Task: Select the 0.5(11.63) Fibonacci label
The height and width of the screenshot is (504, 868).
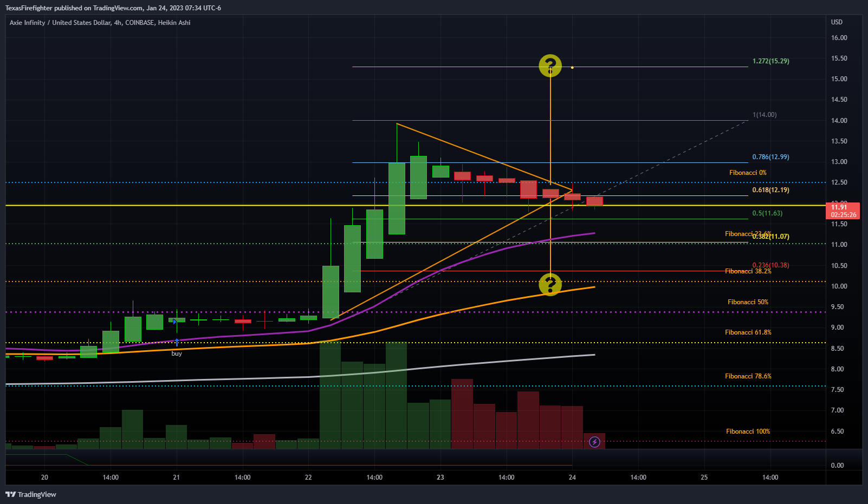Action: click(x=767, y=213)
